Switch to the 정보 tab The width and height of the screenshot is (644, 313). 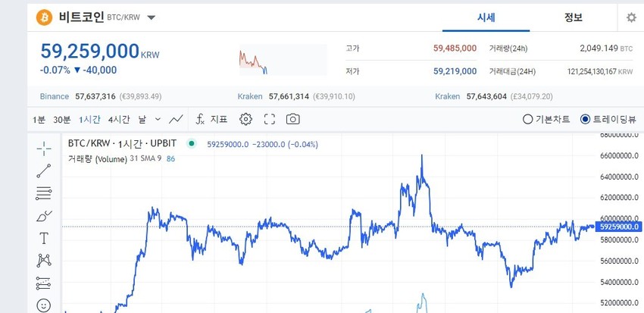click(574, 17)
